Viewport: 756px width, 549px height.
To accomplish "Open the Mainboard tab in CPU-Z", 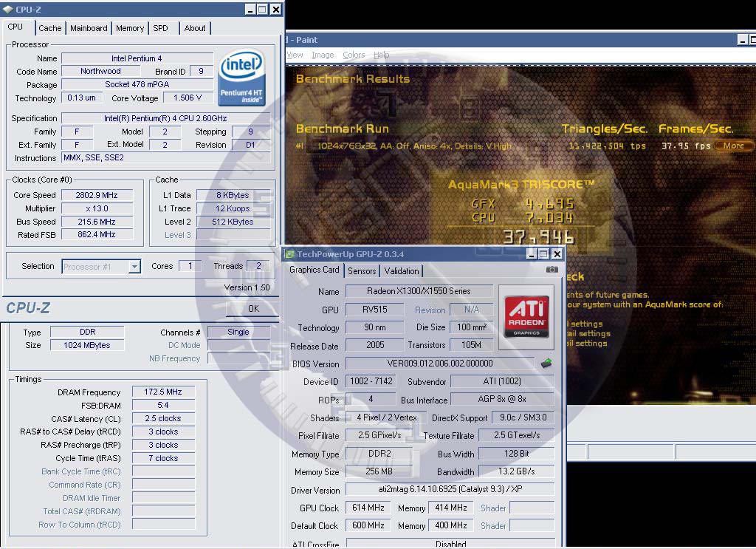I will 89,28.
